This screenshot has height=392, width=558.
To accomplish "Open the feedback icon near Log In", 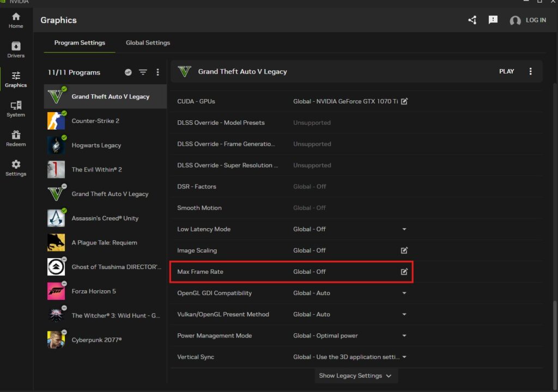I will tap(493, 20).
